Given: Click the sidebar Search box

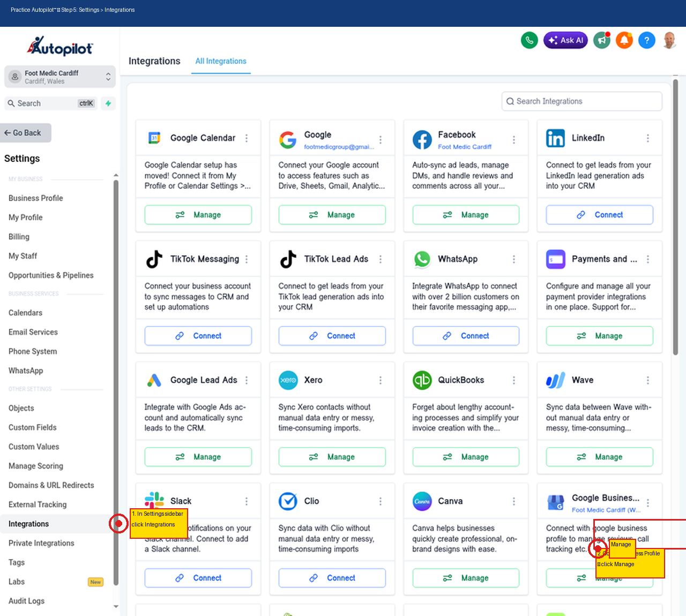Looking at the screenshot, I should 51,103.
